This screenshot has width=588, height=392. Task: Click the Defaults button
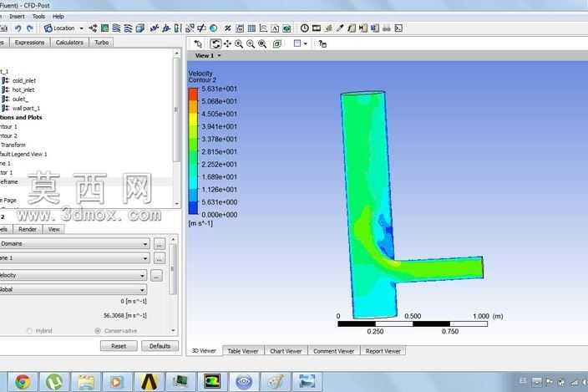coord(160,346)
